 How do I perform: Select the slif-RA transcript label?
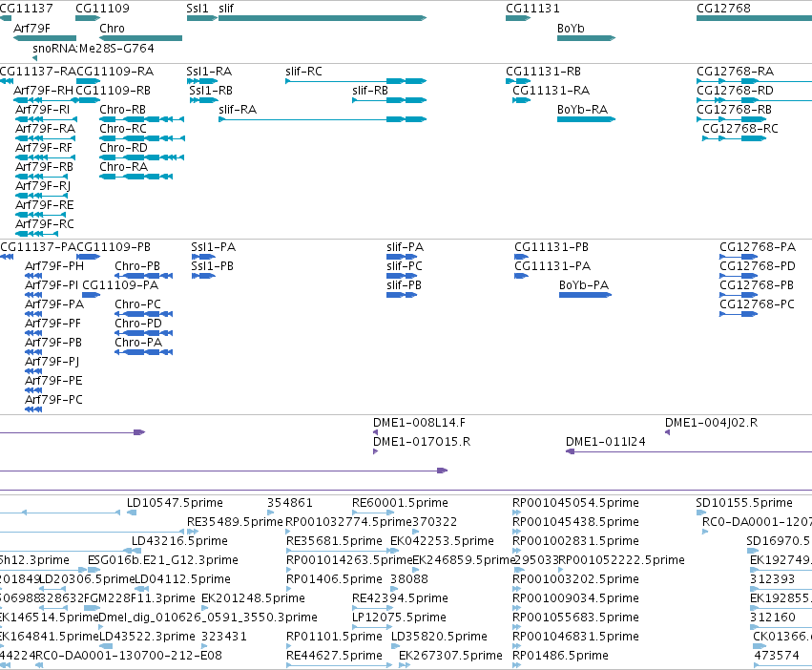(x=238, y=110)
